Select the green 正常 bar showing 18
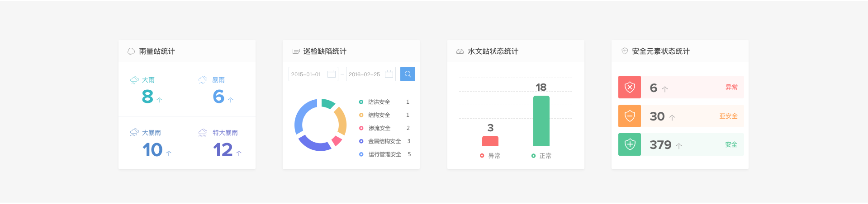 point(541,121)
